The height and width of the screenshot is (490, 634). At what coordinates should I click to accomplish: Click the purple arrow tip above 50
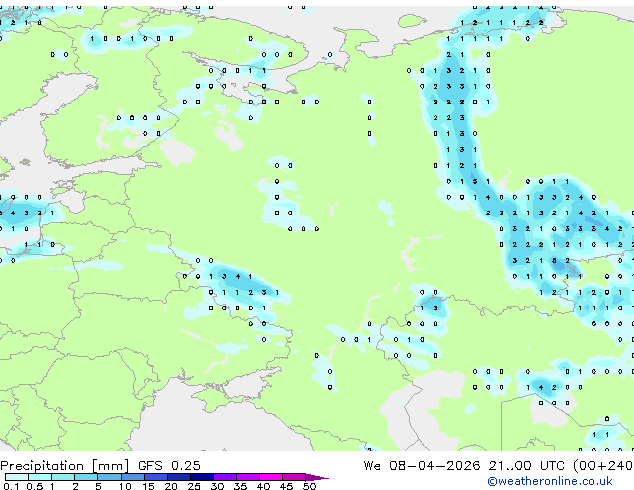tap(317, 477)
